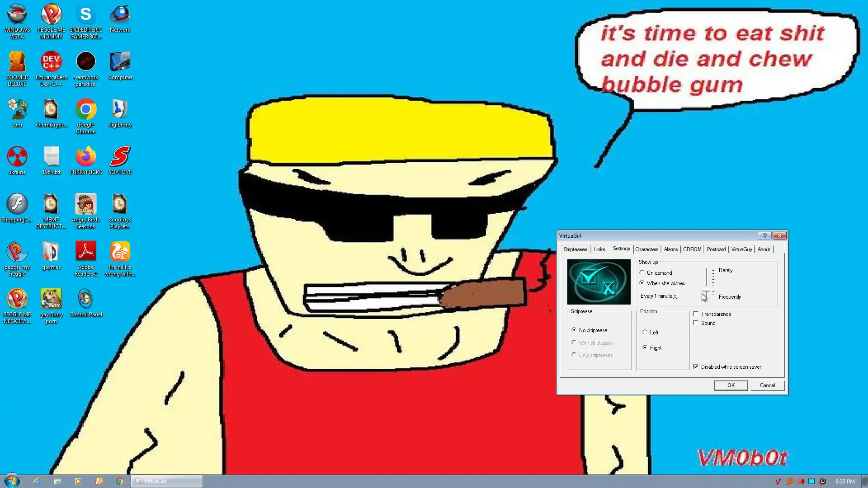Select the Left position radio button
Image resolution: width=868 pixels, height=488 pixels.
(645, 332)
